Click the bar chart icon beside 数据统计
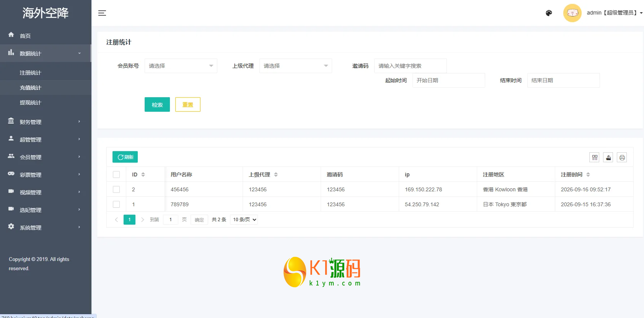Screen dimensions: 644x318 pyautogui.click(x=11, y=52)
